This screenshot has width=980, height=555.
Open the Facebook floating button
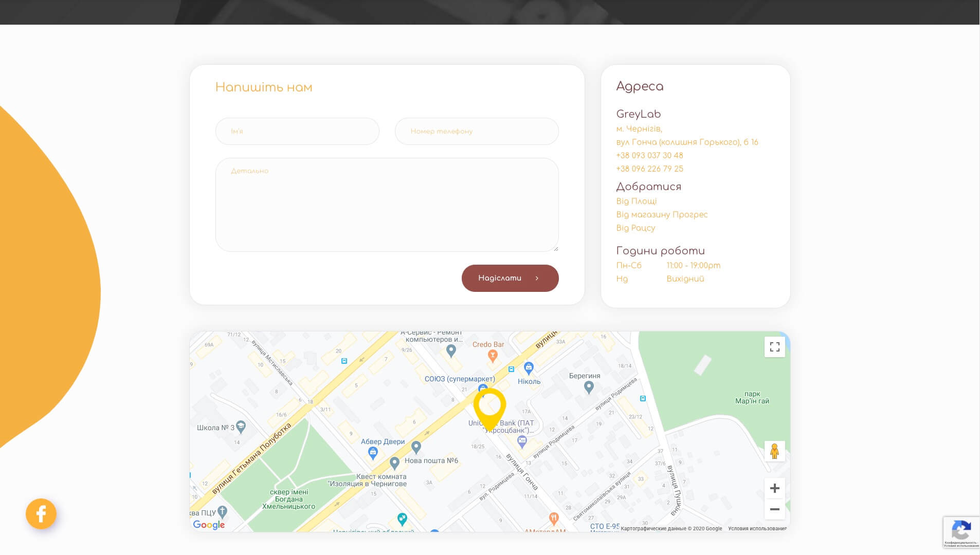(41, 513)
